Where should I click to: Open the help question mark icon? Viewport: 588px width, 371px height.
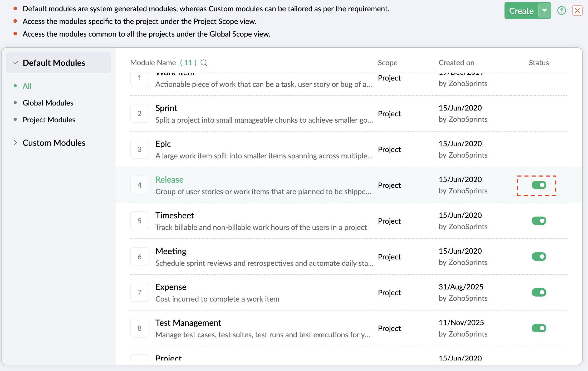(561, 11)
